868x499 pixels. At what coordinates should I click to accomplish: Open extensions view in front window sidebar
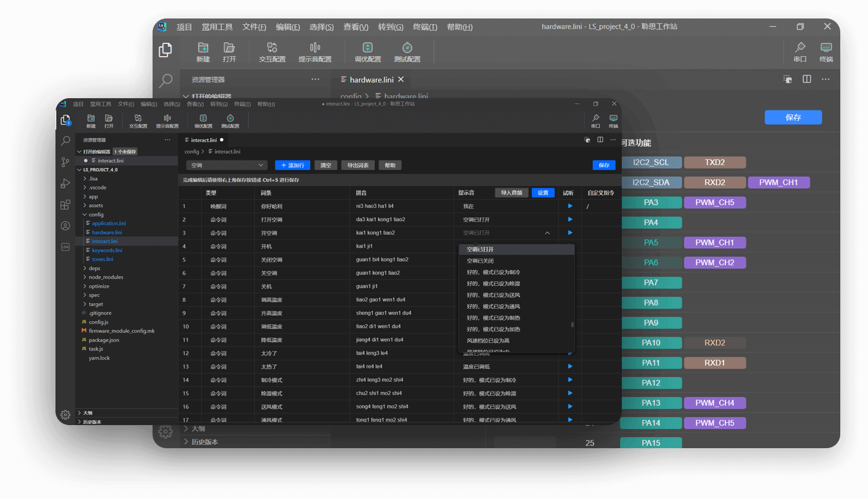pyautogui.click(x=65, y=204)
